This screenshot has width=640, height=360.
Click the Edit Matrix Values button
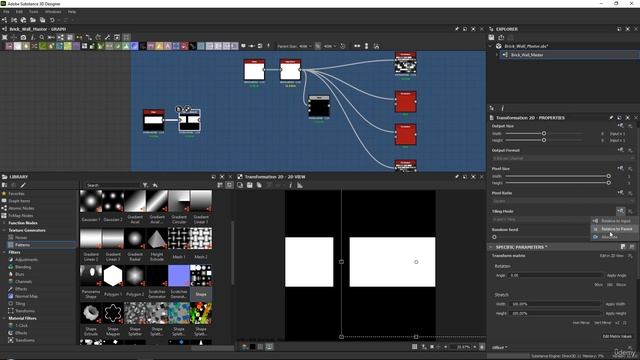[617, 336]
